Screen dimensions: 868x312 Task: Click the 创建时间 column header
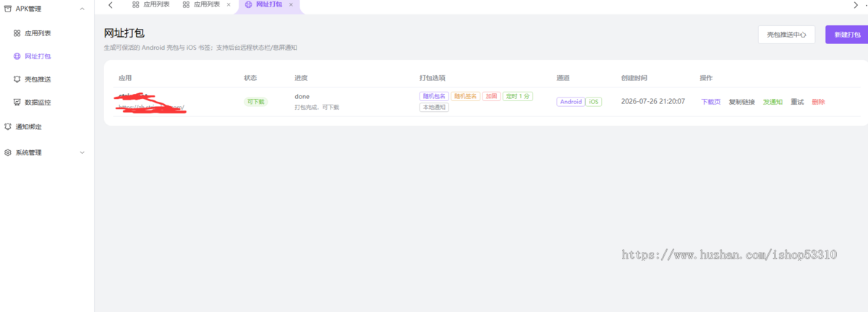pos(634,78)
